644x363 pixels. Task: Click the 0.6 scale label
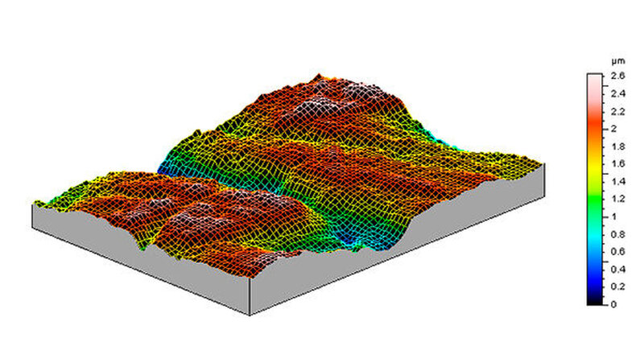pos(617,252)
